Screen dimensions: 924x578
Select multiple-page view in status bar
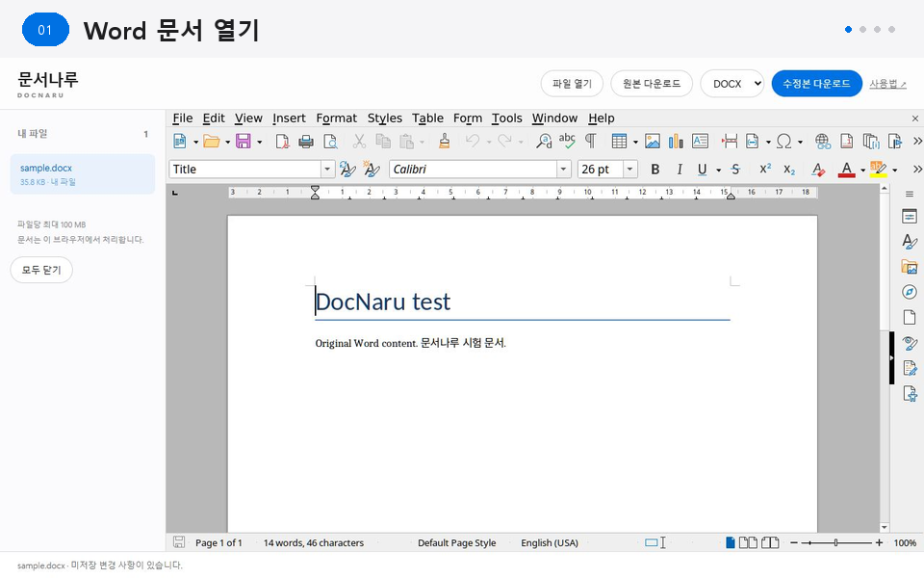pyautogui.click(x=749, y=542)
